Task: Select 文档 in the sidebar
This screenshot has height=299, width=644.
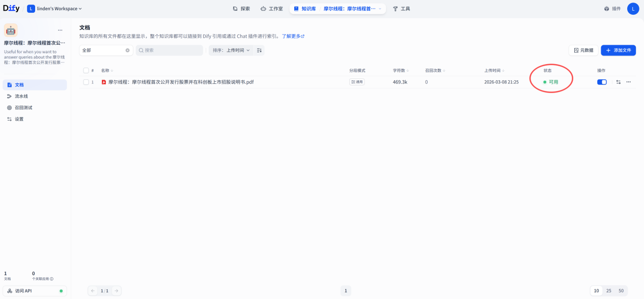Action: (x=35, y=85)
